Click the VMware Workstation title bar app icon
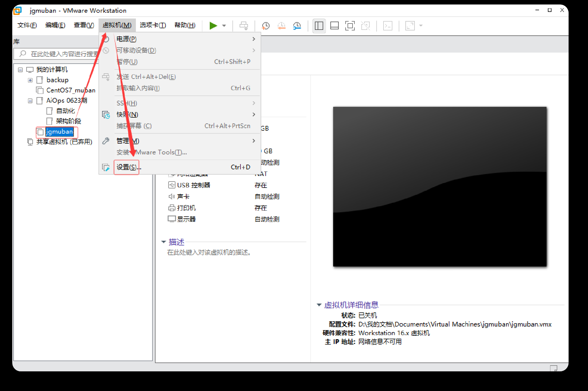The width and height of the screenshot is (588, 391). point(17,11)
